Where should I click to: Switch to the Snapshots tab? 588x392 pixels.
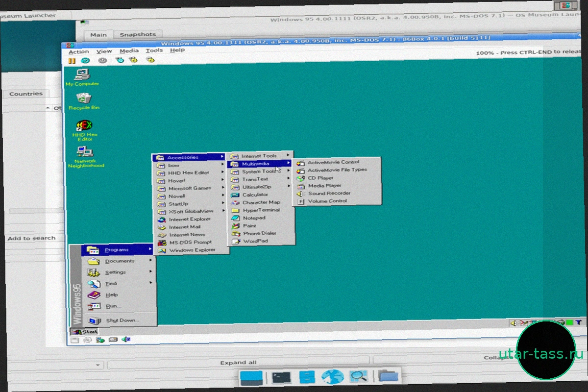pos(138,35)
